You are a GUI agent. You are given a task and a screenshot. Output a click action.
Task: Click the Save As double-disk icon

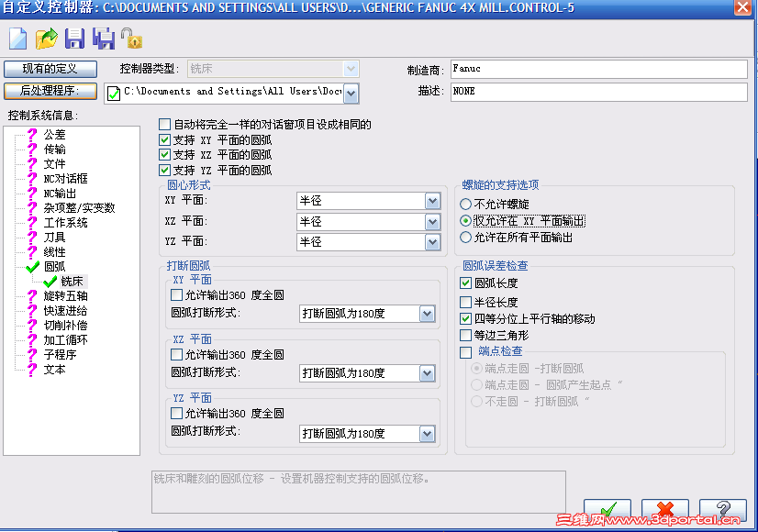tap(104, 39)
